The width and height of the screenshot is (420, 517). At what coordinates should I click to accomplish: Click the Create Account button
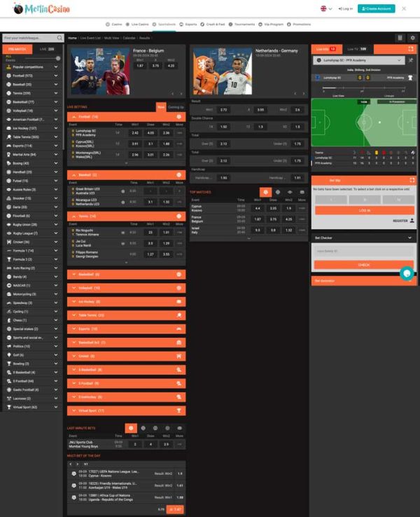[x=376, y=8]
